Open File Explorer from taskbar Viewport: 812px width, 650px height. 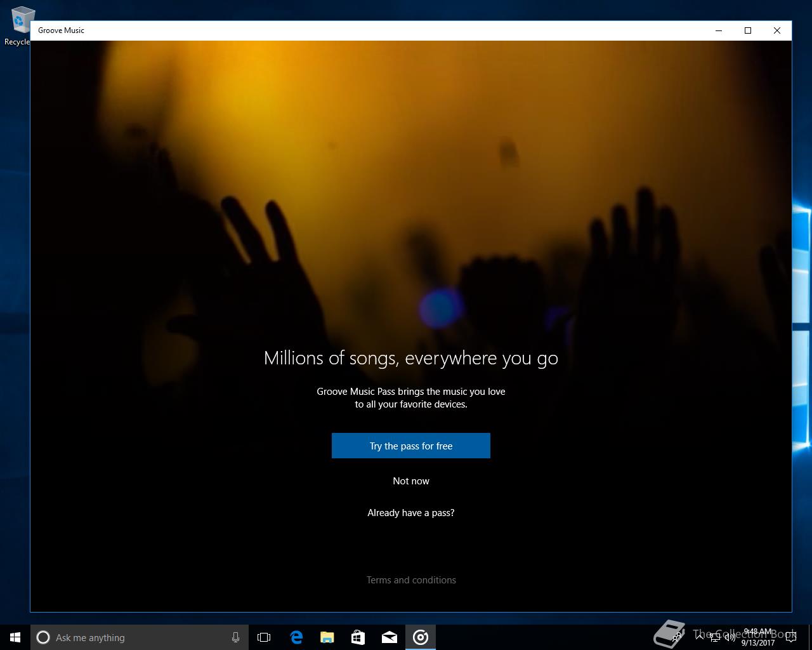tap(327, 637)
